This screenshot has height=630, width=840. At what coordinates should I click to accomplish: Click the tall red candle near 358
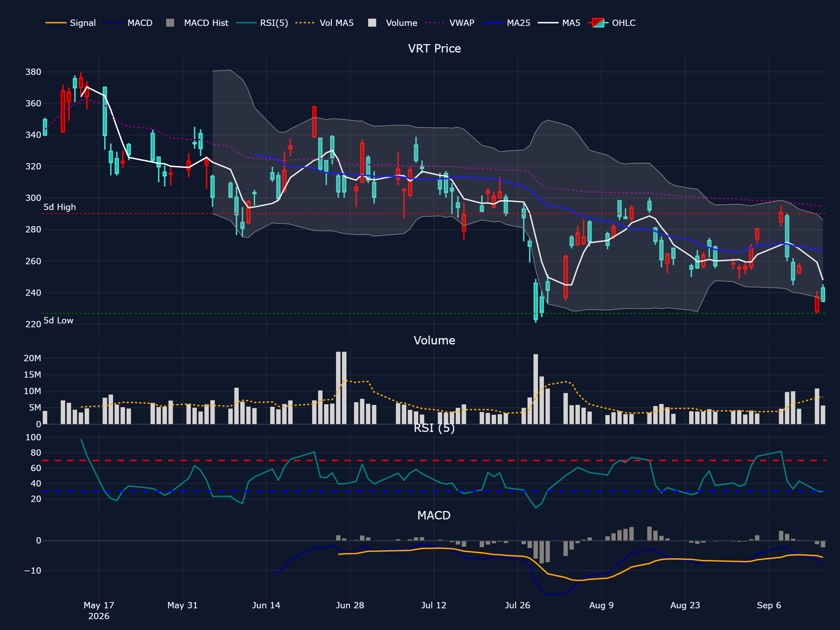pos(314,121)
